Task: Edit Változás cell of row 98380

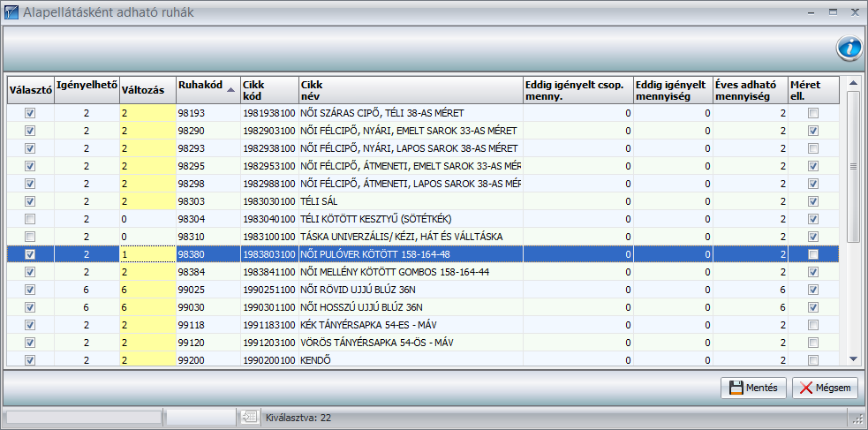Action: tap(147, 254)
